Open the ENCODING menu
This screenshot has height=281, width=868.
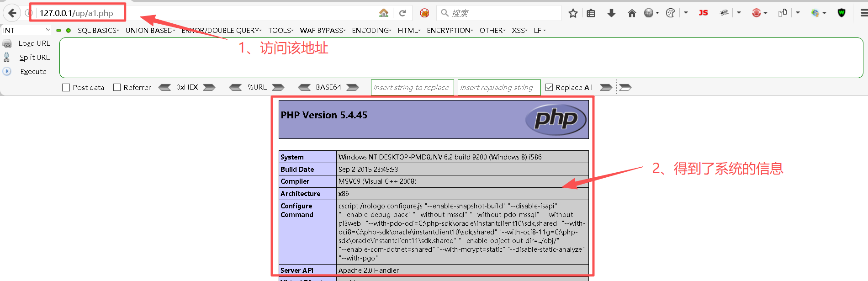coord(371,30)
